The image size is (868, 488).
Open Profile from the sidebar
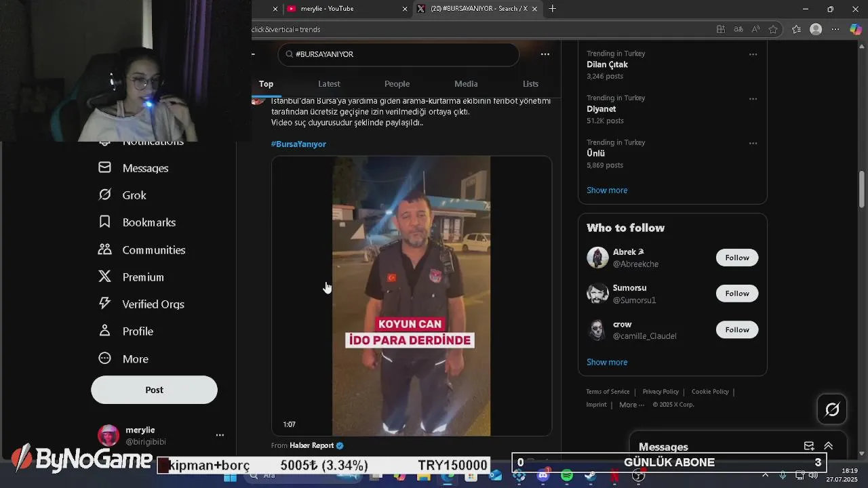coord(126,331)
